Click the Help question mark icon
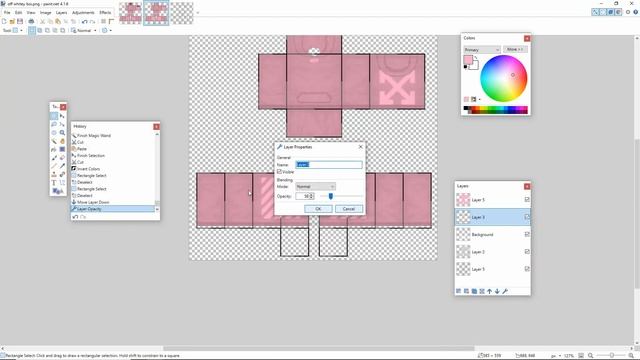640x360 pixels. (x=636, y=12)
